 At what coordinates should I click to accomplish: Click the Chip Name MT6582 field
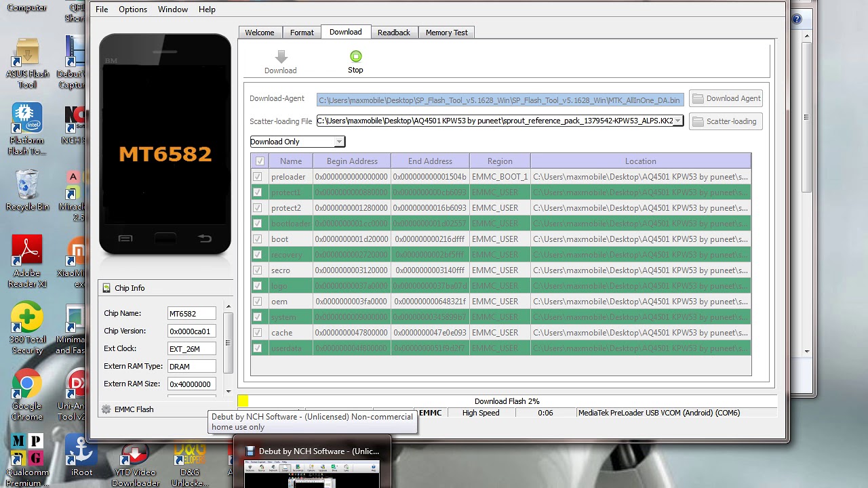[192, 314]
